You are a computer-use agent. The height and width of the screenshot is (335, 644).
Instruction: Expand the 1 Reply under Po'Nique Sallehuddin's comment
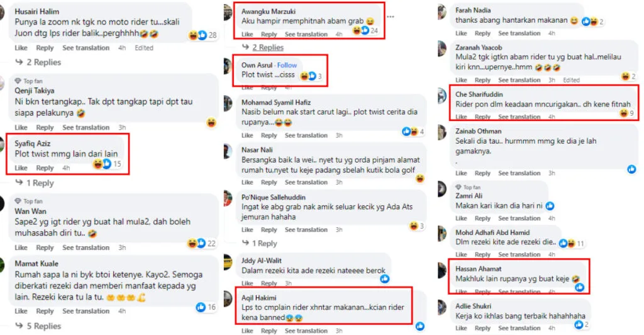(260, 243)
